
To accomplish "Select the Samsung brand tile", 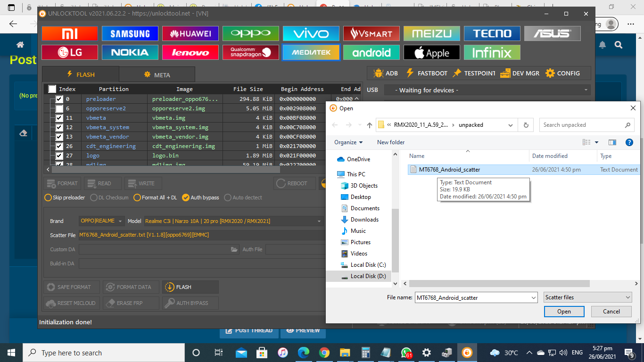I will pos(130,33).
